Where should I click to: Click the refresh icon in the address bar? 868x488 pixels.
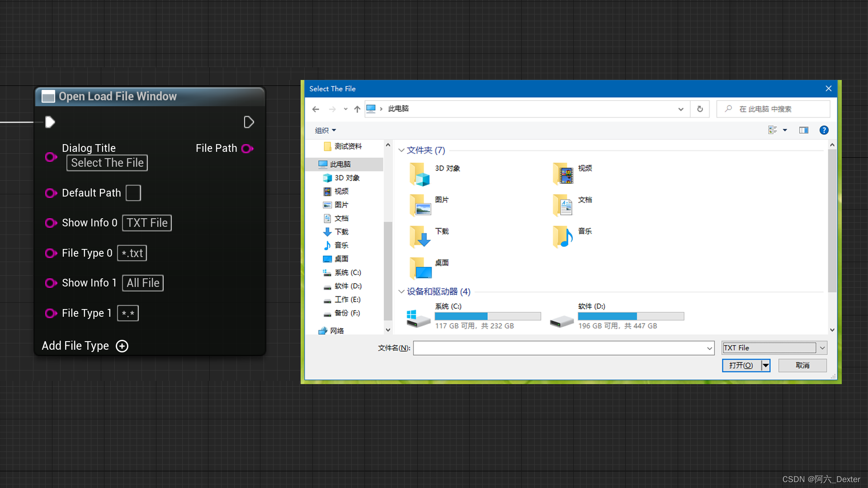(700, 108)
